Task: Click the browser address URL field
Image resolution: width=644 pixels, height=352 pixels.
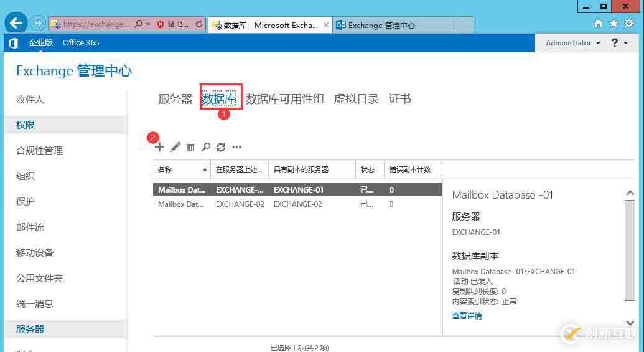Action: tap(95, 24)
